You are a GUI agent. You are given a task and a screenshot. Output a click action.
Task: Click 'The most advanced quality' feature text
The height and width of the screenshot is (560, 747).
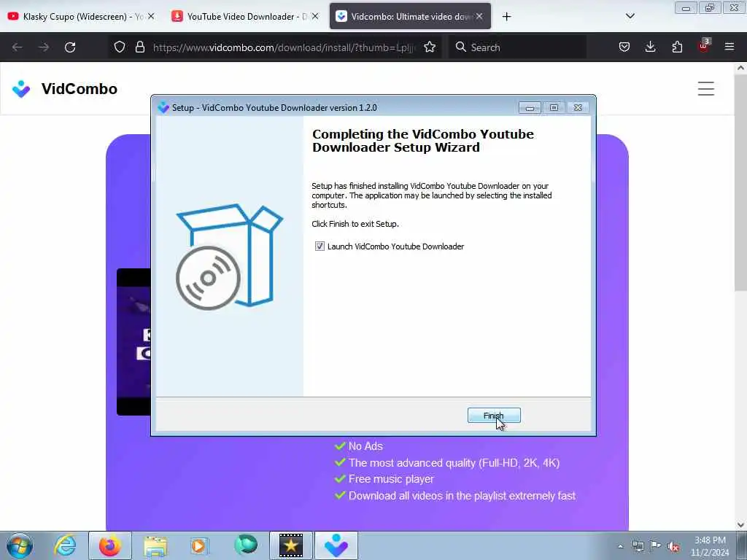coord(454,463)
